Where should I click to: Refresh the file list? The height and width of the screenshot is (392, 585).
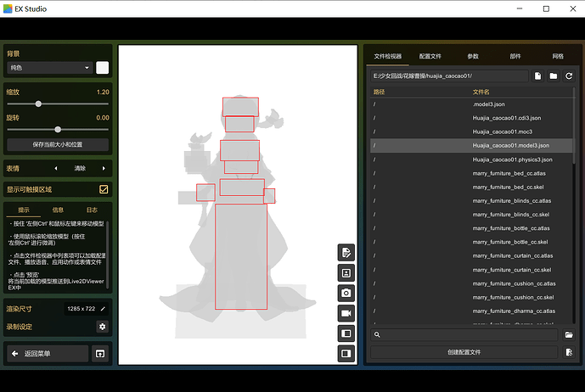coord(569,76)
